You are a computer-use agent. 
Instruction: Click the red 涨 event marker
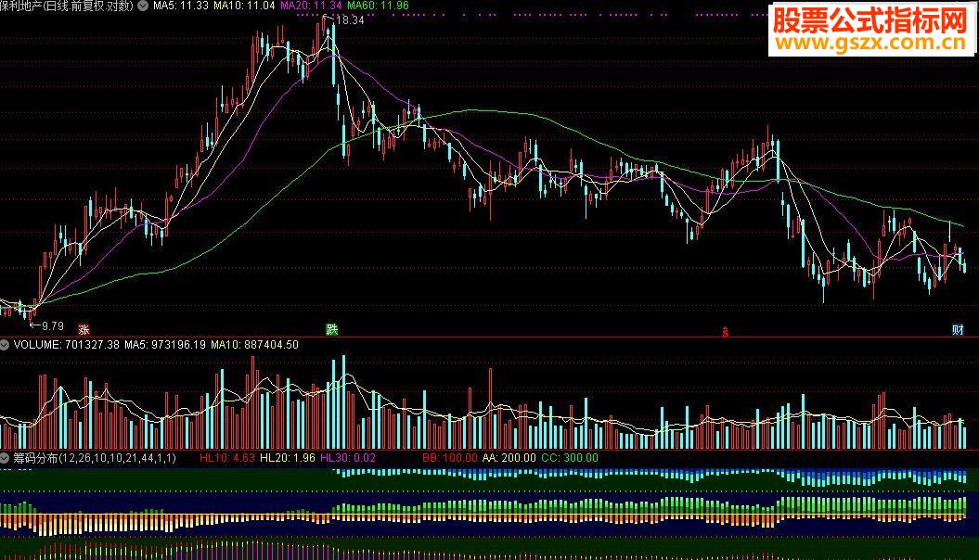pos(83,329)
